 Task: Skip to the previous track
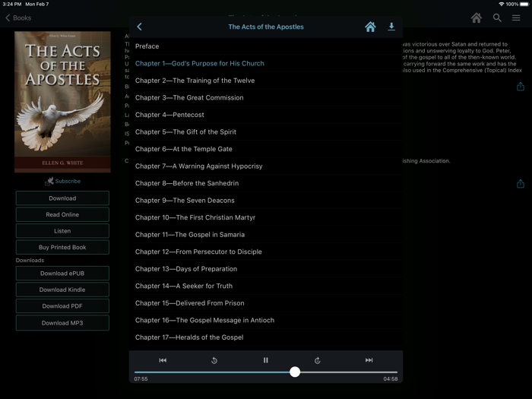(x=163, y=360)
